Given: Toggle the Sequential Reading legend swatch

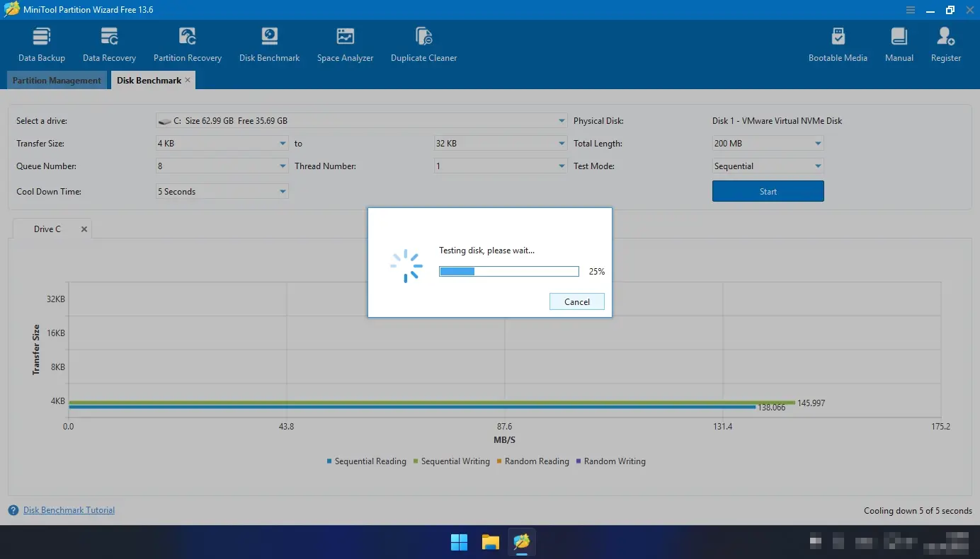Looking at the screenshot, I should click(329, 461).
